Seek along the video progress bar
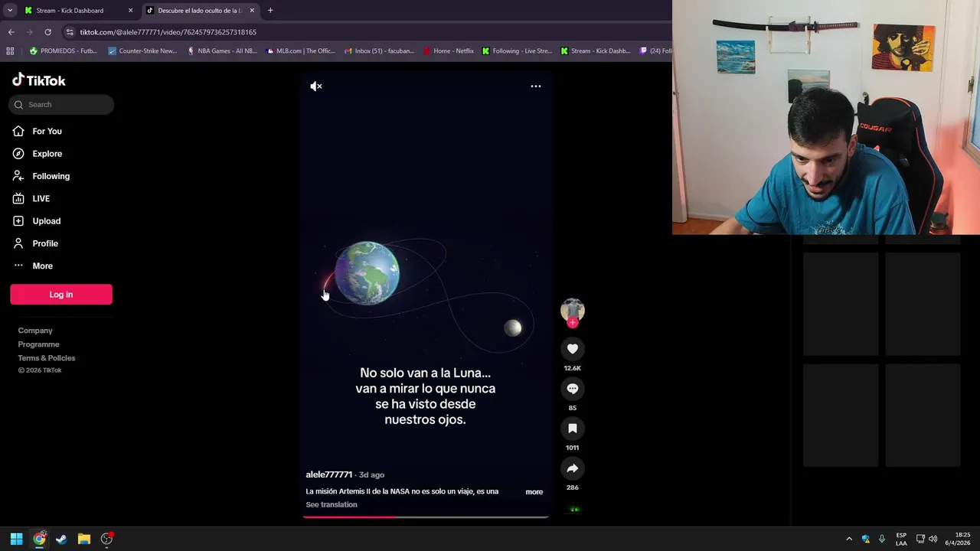Image resolution: width=980 pixels, height=551 pixels. pos(426,517)
